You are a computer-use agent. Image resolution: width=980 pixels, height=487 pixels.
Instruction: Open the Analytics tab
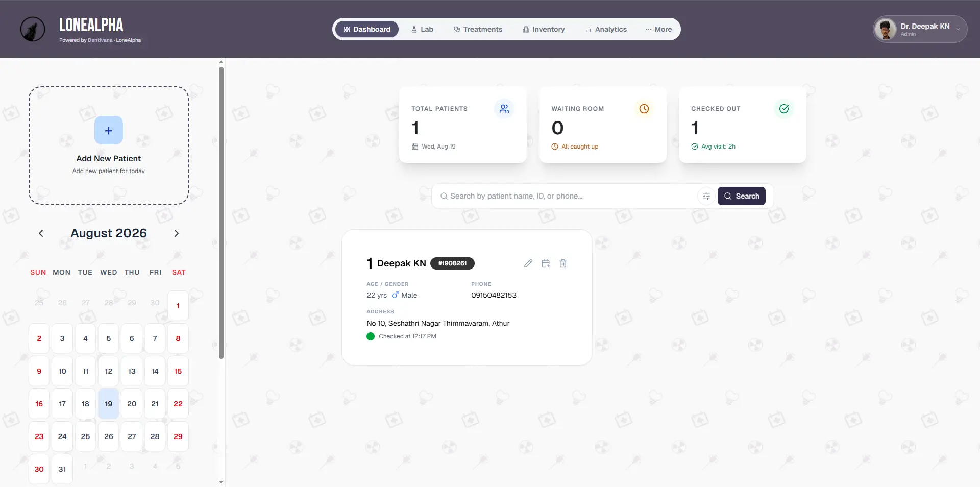(x=606, y=29)
